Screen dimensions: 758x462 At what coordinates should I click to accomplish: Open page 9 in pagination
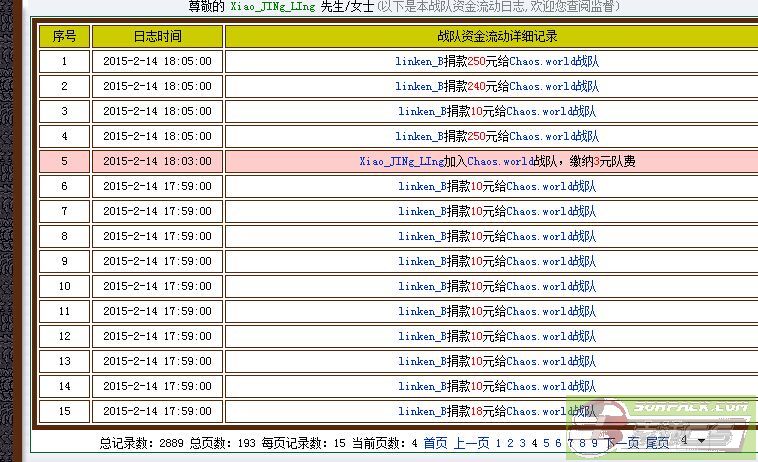(x=594, y=442)
